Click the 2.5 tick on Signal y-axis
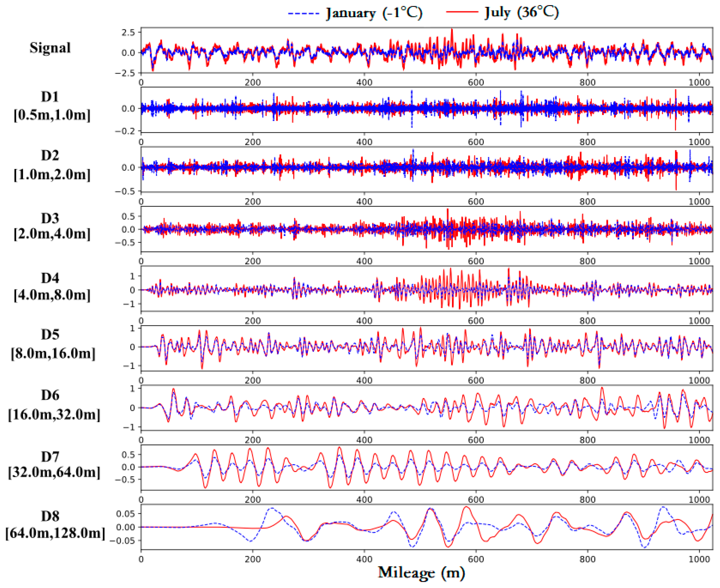Image resolution: width=720 pixels, height=588 pixels. point(128,33)
